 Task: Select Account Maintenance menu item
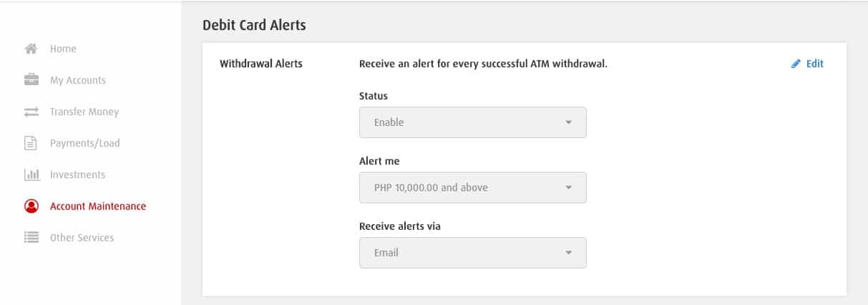pyautogui.click(x=97, y=206)
